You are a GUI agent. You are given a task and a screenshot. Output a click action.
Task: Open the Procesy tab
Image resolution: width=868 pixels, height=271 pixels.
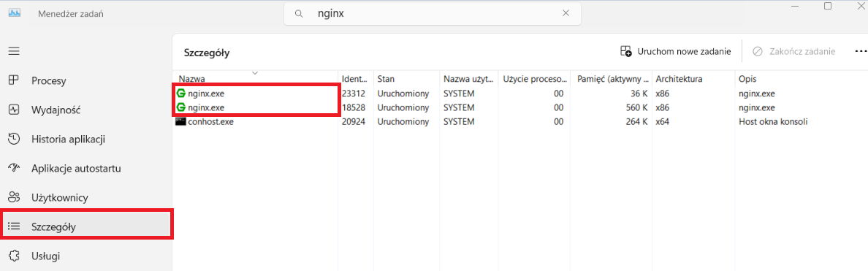pyautogui.click(x=49, y=81)
